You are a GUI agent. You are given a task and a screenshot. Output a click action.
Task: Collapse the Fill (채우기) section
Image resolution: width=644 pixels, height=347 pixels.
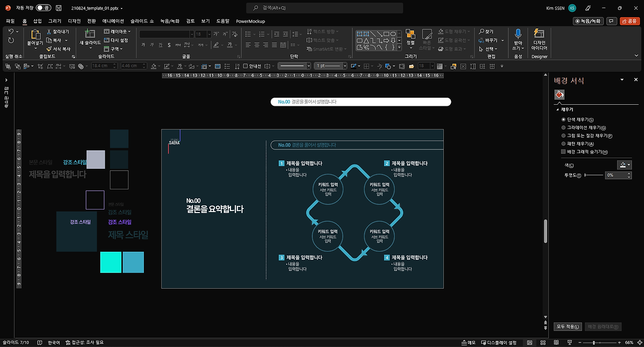click(x=557, y=109)
